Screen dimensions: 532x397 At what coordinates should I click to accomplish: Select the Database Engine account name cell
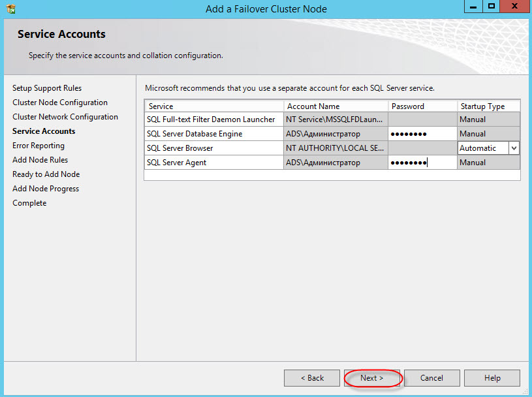point(336,134)
